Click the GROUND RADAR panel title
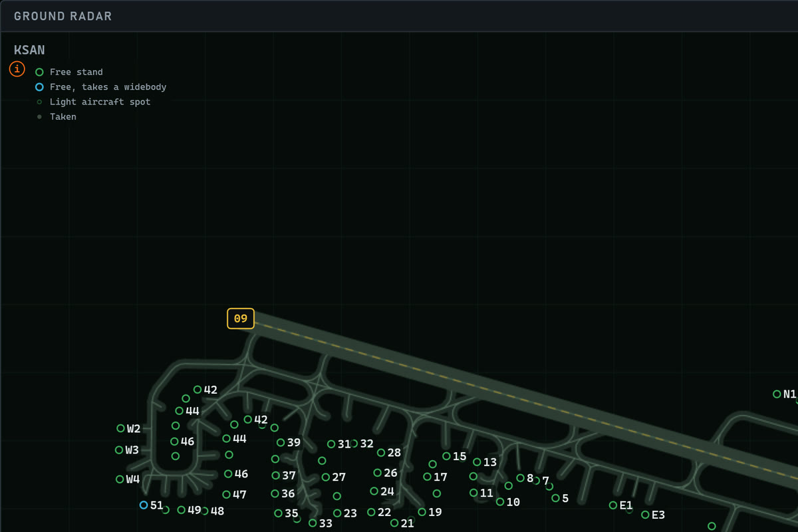 (63, 16)
